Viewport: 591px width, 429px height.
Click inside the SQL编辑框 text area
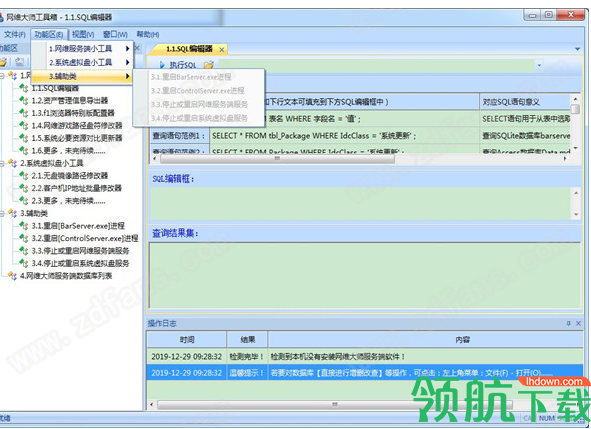point(361,204)
